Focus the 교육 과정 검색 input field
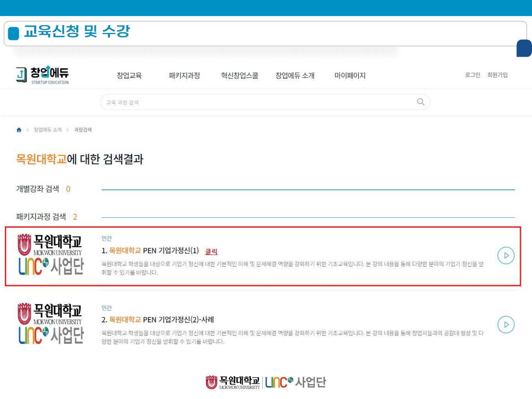 pyautogui.click(x=258, y=102)
